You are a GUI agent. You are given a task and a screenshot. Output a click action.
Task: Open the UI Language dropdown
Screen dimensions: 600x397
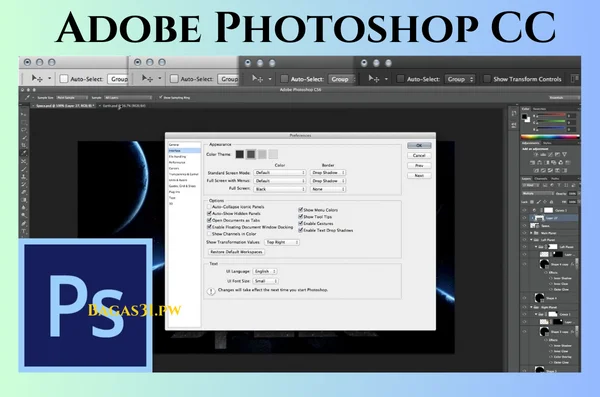coord(265,271)
